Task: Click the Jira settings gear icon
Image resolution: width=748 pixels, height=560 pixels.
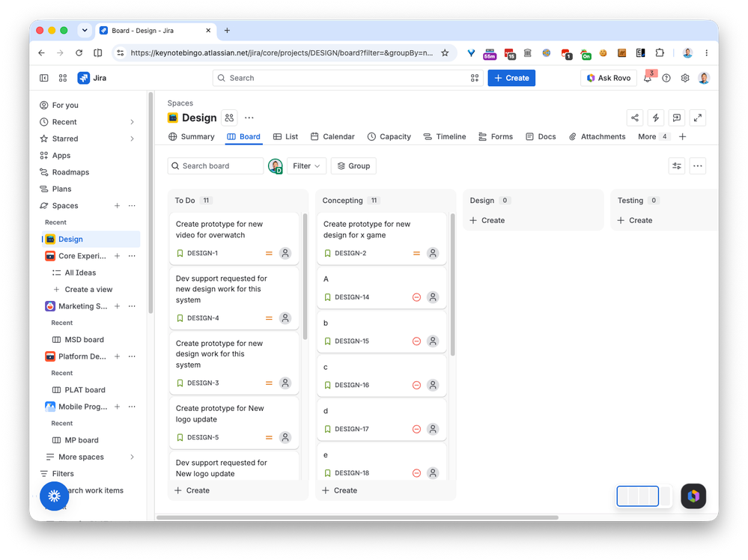Action: (x=685, y=78)
